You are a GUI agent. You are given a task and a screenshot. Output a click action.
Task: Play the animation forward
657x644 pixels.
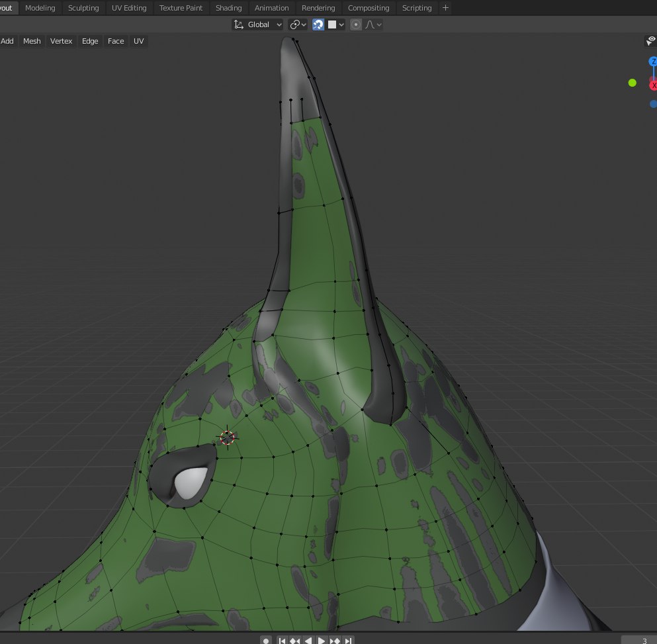click(x=322, y=641)
